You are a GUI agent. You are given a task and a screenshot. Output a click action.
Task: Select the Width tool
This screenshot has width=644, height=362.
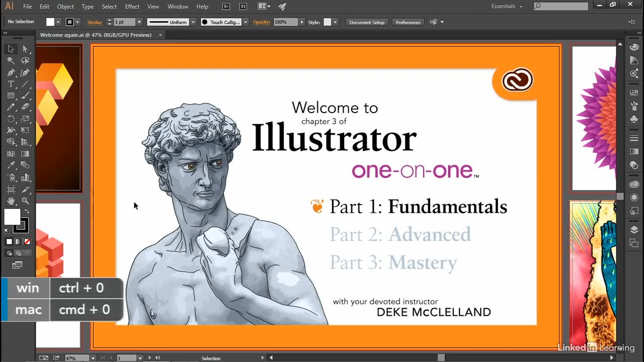(11, 131)
